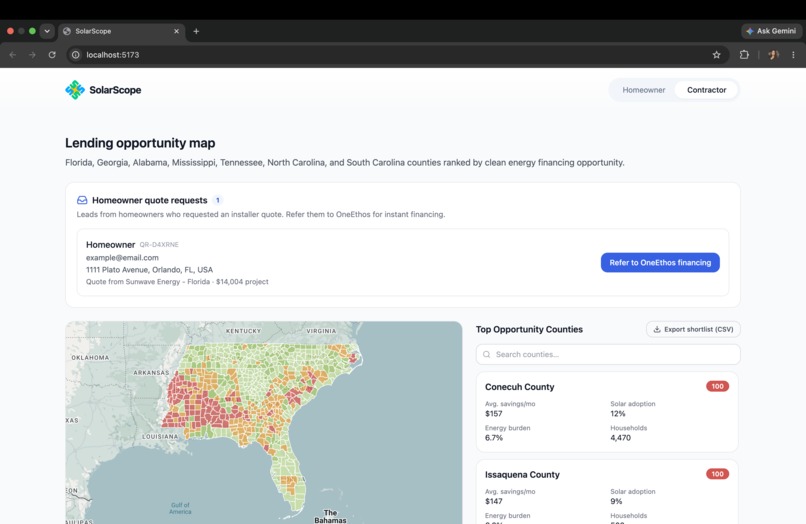Open a new tab with the plus button

196,31
